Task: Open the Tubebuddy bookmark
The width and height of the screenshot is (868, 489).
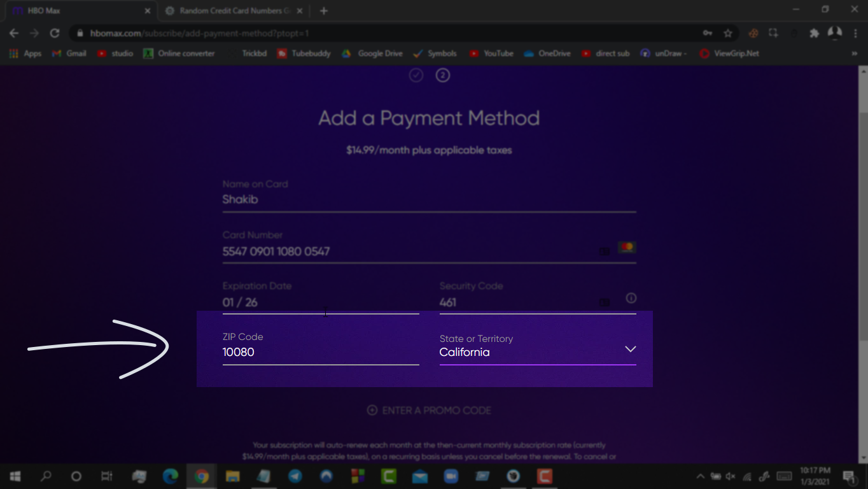Action: (x=304, y=53)
